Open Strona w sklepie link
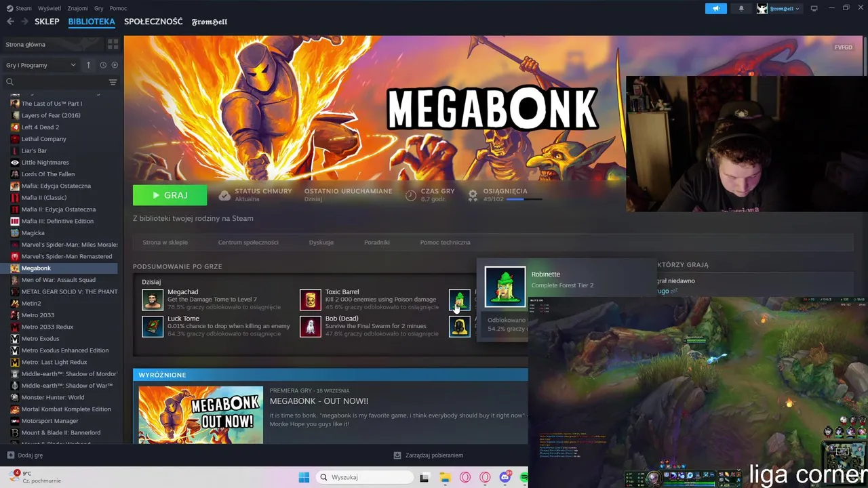The image size is (868, 488). (x=165, y=242)
